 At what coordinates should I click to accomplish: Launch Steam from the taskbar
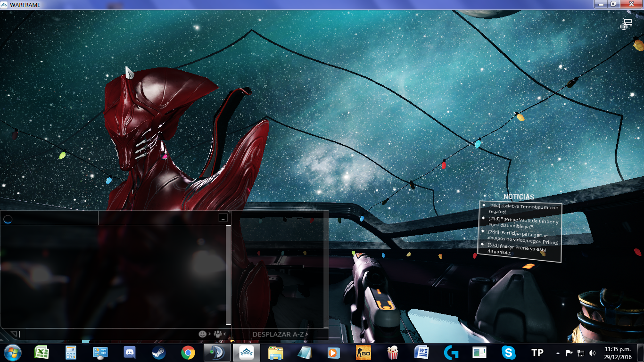158,353
